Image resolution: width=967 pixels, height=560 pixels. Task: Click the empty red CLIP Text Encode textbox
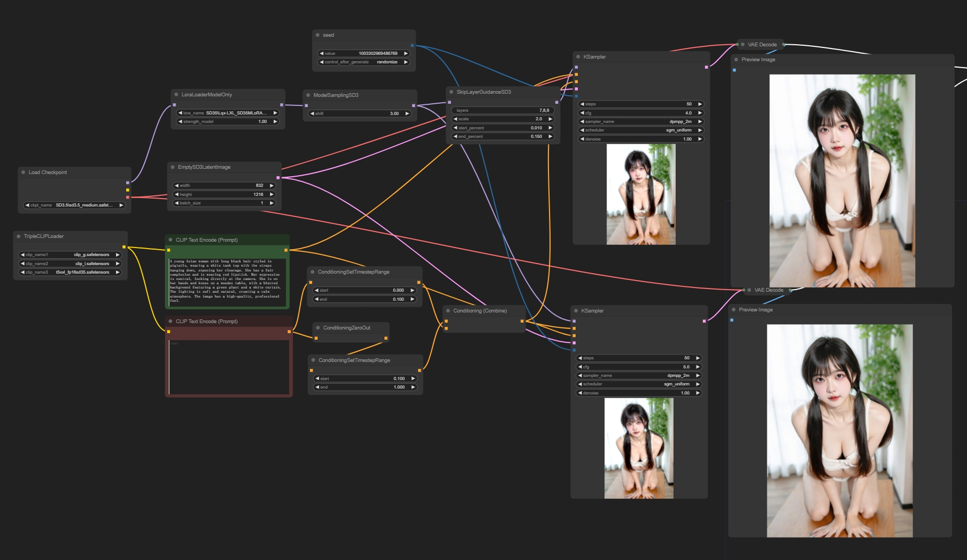point(229,367)
